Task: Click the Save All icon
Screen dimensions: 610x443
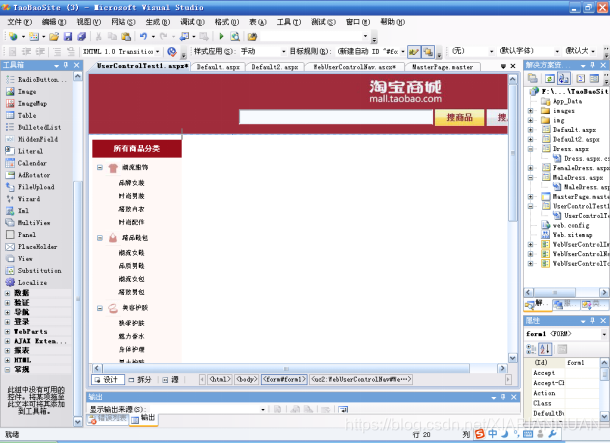Action: (x=81, y=37)
